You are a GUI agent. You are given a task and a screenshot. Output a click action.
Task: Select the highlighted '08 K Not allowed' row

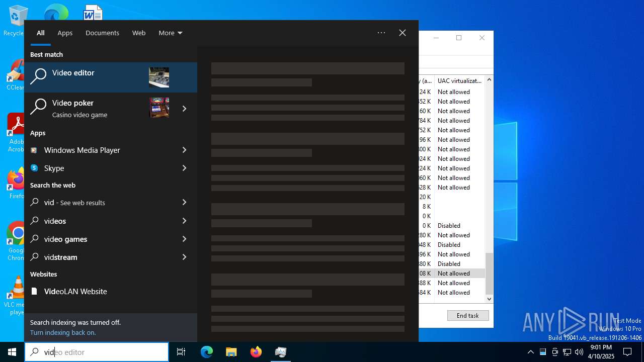coord(452,274)
